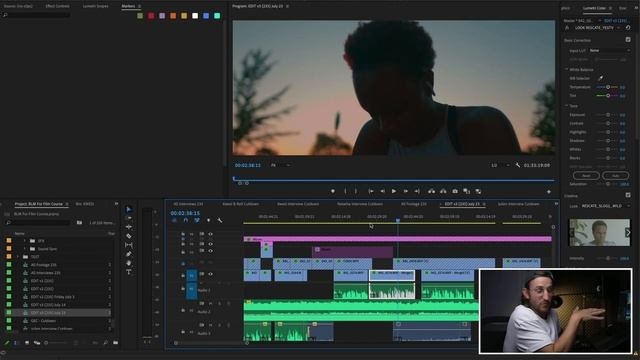Toggle top video track eye visibility
Image resolution: width=640 pixels, height=360 pixels.
[210, 234]
